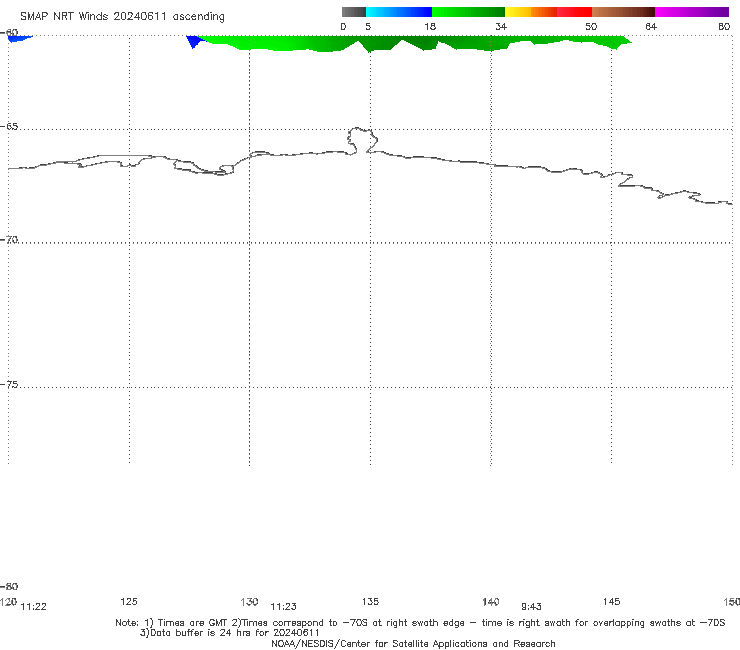Click the green segment of the wind color bar

tap(468, 12)
